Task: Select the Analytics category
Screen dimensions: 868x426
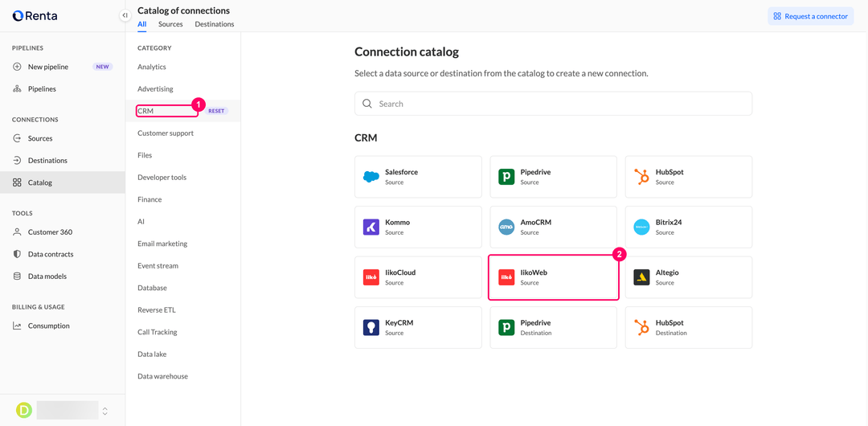Action: click(152, 67)
